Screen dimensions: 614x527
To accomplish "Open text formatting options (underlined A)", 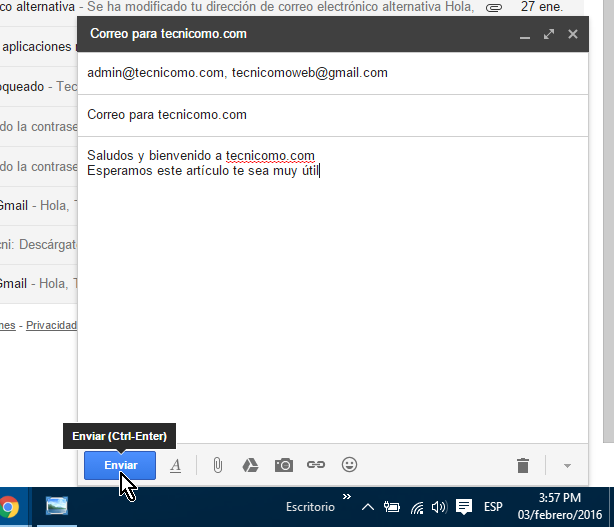I will 175,466.
